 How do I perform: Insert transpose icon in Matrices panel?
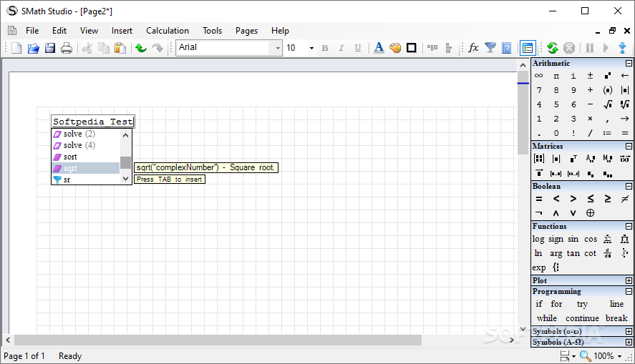(573, 159)
